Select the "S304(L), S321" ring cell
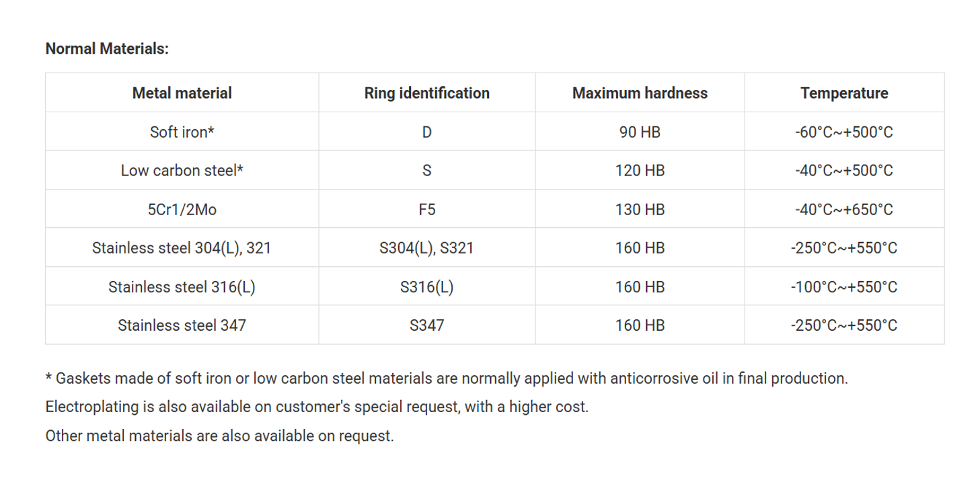The height and width of the screenshot is (478, 980). click(x=426, y=248)
